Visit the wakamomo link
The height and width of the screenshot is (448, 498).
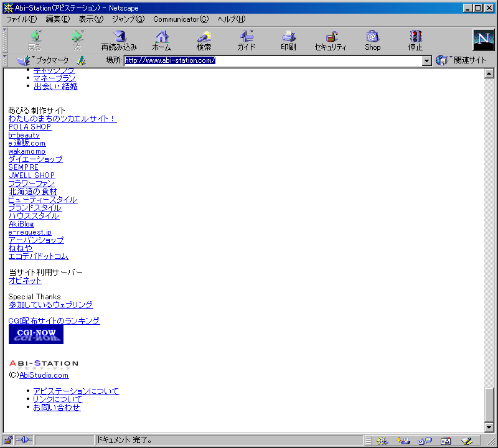(27, 151)
